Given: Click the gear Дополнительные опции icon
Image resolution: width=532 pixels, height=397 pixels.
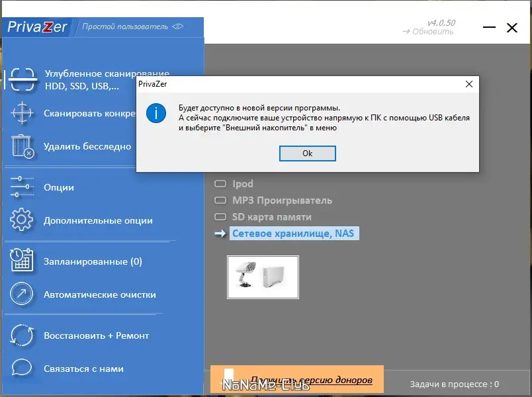Looking at the screenshot, I should coord(22,220).
